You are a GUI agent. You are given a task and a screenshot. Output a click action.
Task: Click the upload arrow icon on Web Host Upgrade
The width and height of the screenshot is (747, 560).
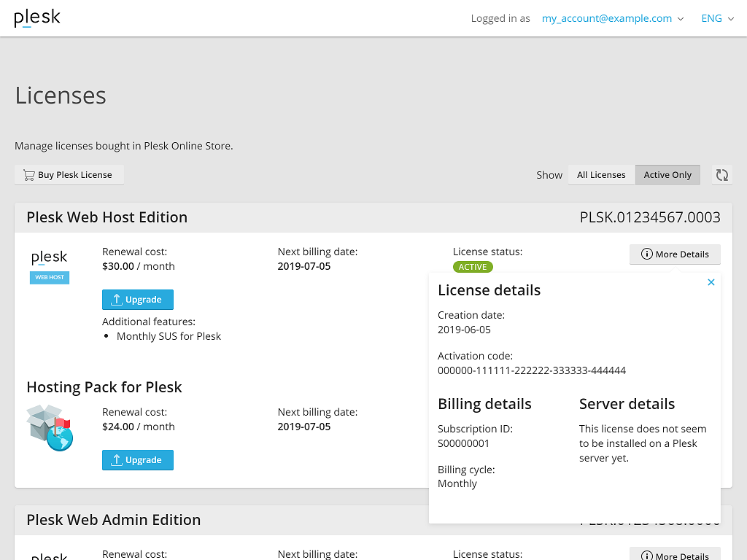[x=117, y=300]
